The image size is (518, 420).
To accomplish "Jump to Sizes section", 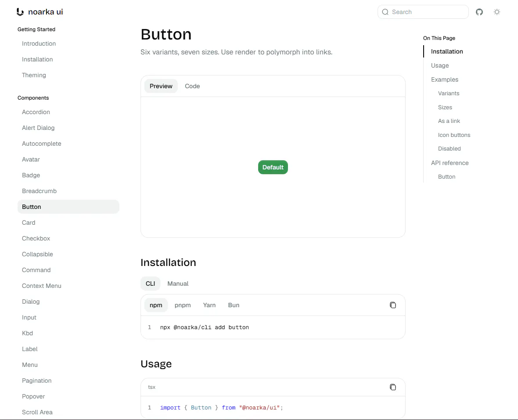I will point(445,108).
